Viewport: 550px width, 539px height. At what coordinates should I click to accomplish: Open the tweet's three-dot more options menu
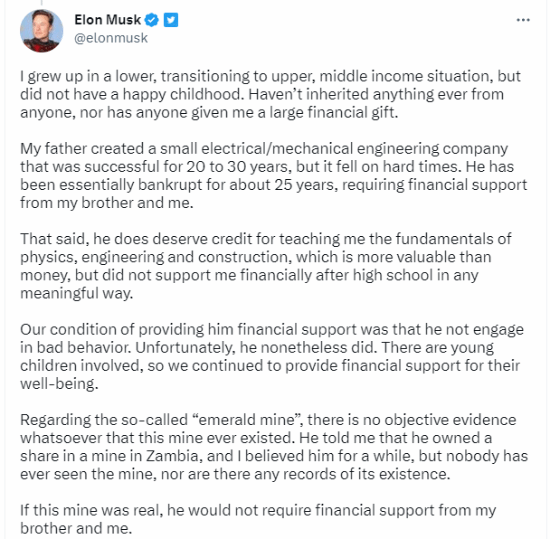tap(523, 20)
